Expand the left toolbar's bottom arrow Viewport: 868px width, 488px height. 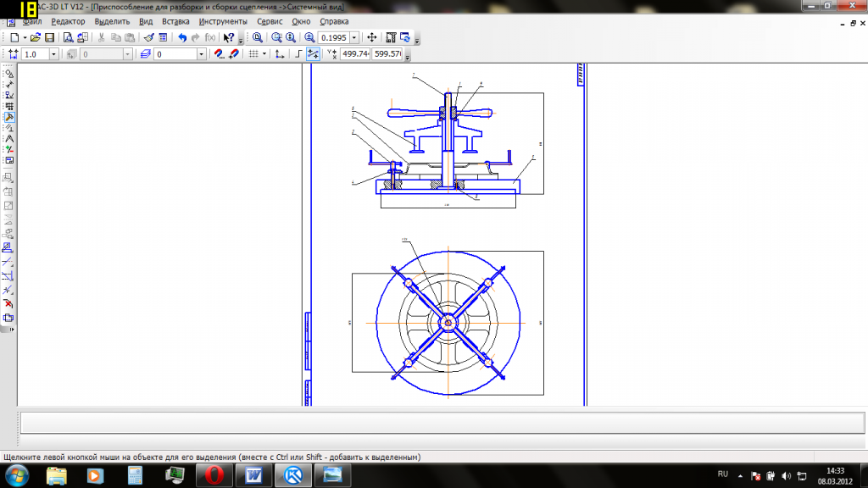click(12, 330)
